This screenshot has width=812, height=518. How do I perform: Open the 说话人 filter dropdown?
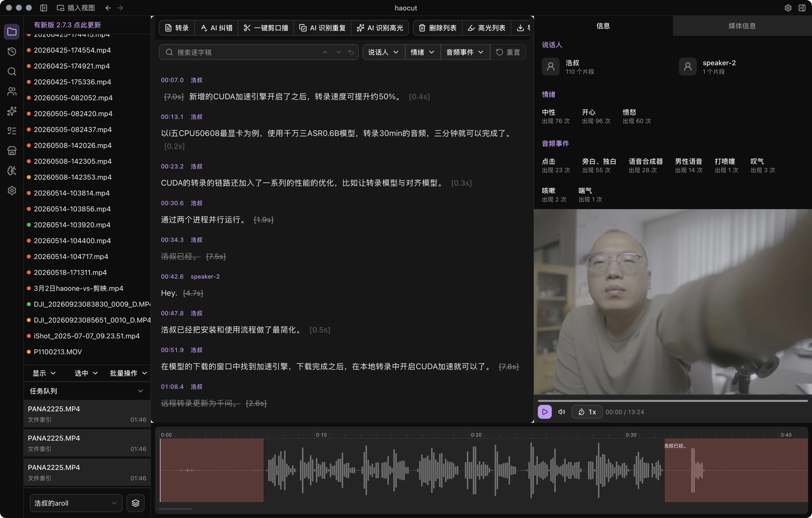(x=383, y=52)
